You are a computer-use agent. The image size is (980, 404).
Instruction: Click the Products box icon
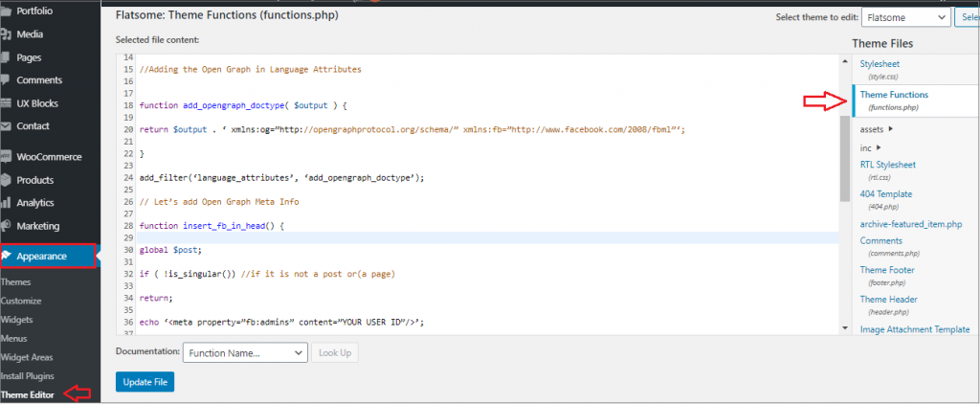coord(5,180)
